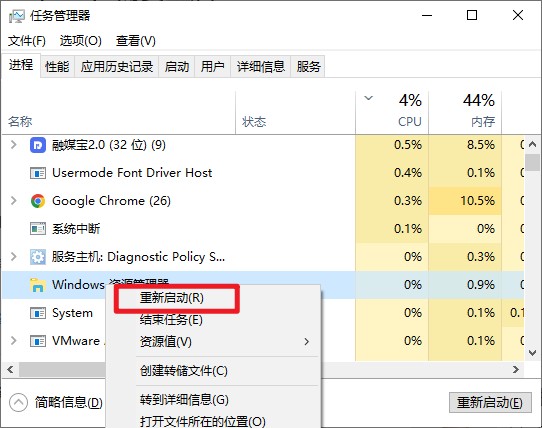Expand the 服务主机 Diagnostic Policy group
The image size is (542, 428).
pos(13,257)
